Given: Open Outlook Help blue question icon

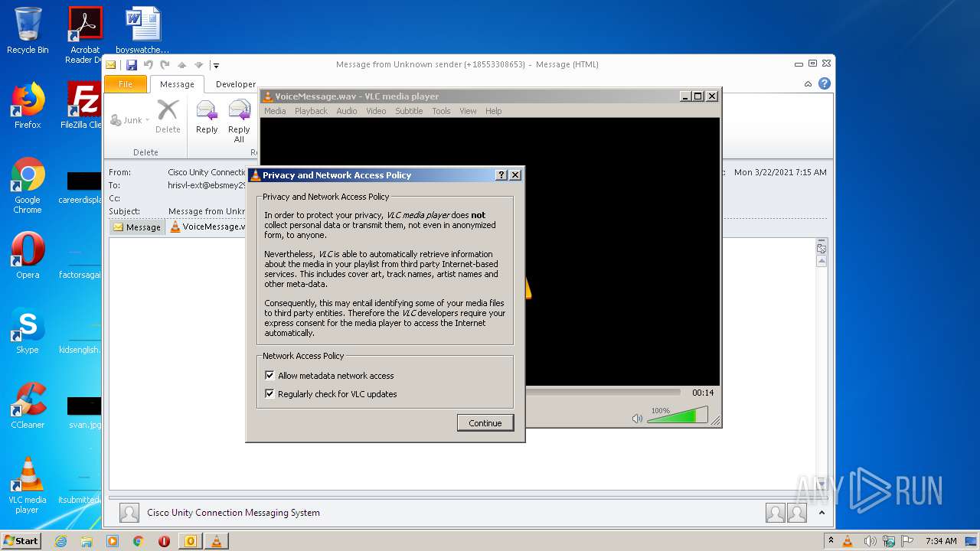Looking at the screenshot, I should tap(825, 84).
